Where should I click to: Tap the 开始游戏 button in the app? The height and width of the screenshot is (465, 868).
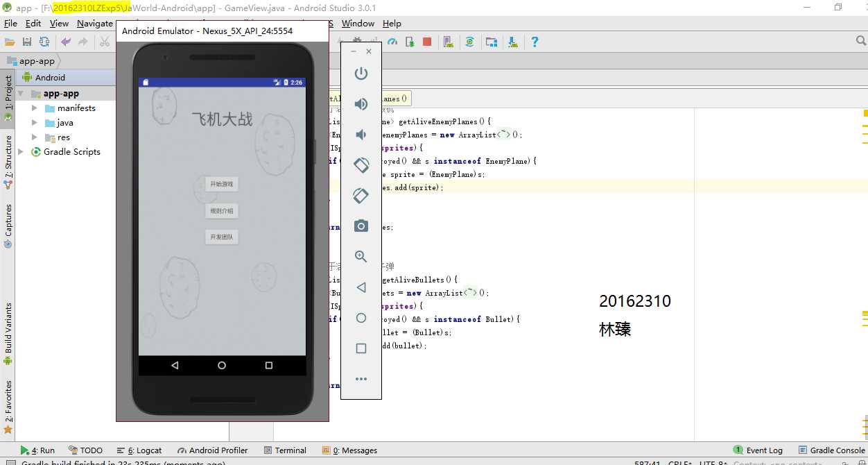pyautogui.click(x=222, y=185)
